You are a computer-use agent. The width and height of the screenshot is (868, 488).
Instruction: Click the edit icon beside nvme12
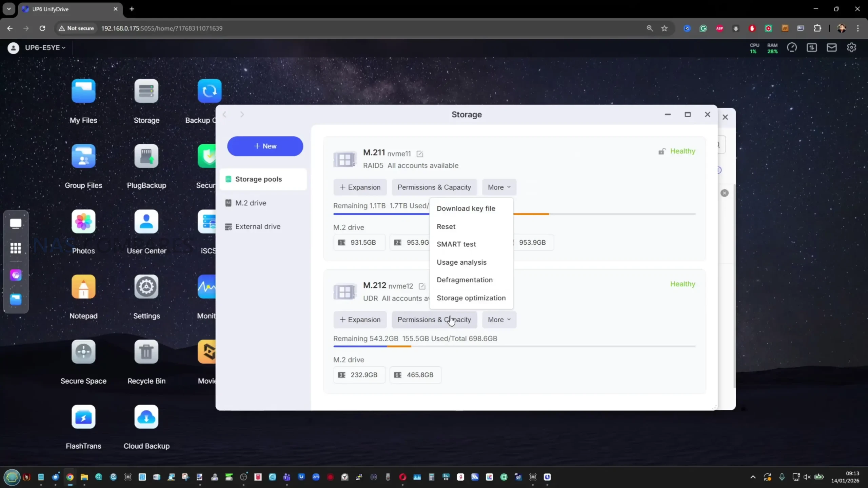pyautogui.click(x=422, y=286)
